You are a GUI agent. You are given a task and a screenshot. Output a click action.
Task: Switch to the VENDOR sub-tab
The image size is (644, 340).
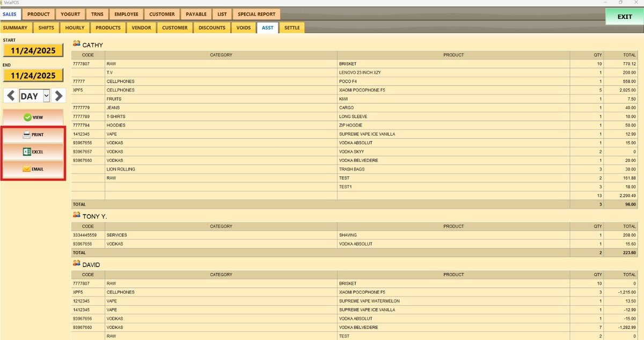coord(142,28)
